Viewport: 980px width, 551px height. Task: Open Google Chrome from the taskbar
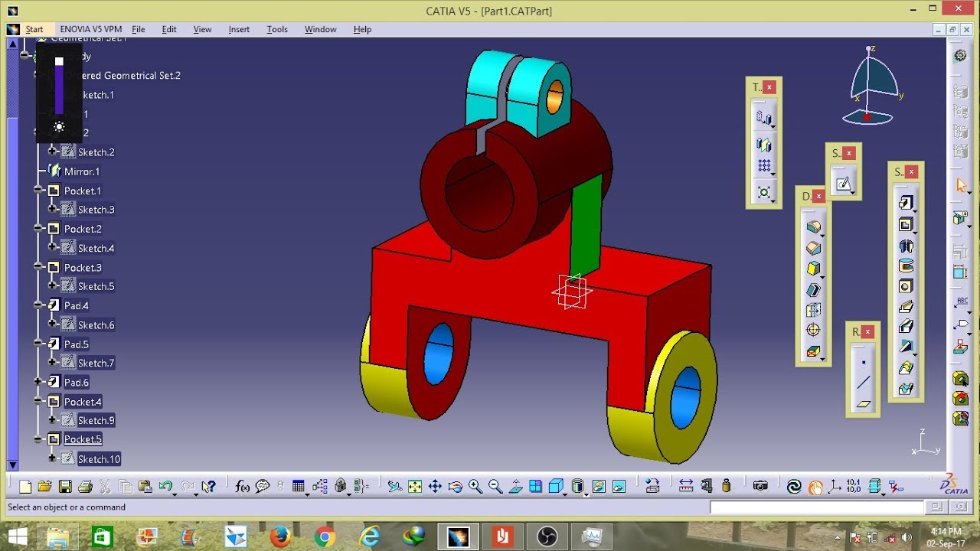(x=324, y=537)
